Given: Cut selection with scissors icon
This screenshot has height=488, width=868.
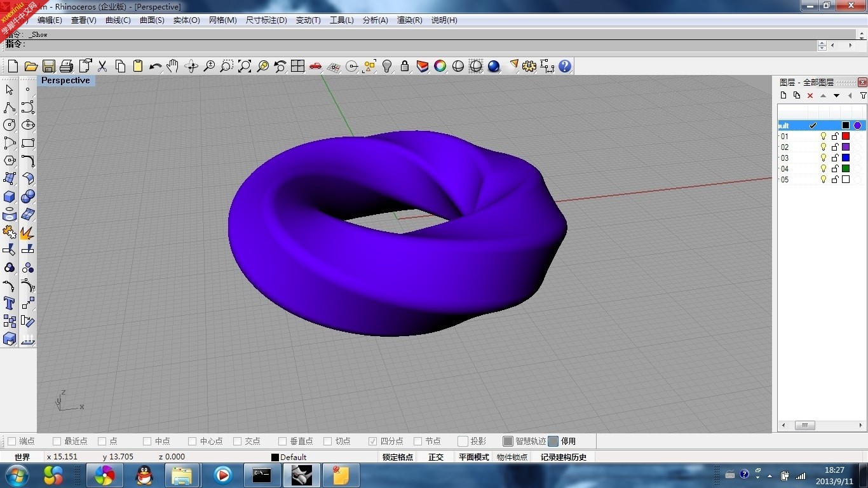Looking at the screenshot, I should click(102, 66).
